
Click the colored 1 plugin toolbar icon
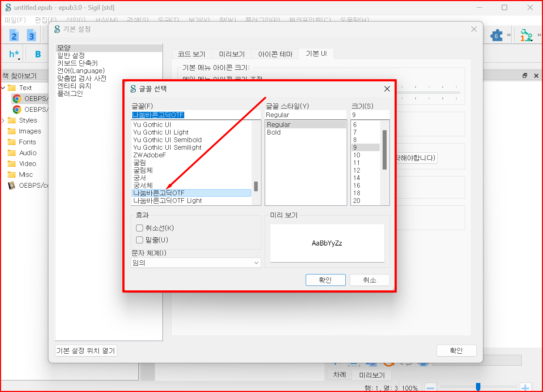point(526,35)
